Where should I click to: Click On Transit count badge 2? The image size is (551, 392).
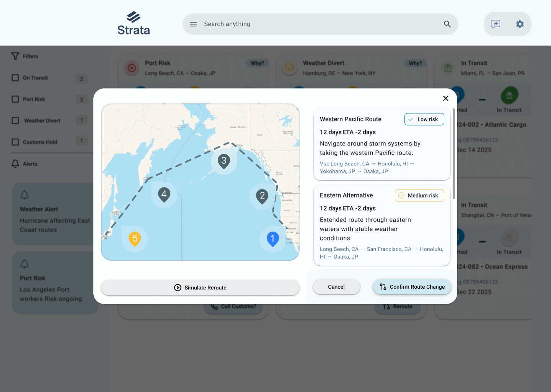coord(82,79)
